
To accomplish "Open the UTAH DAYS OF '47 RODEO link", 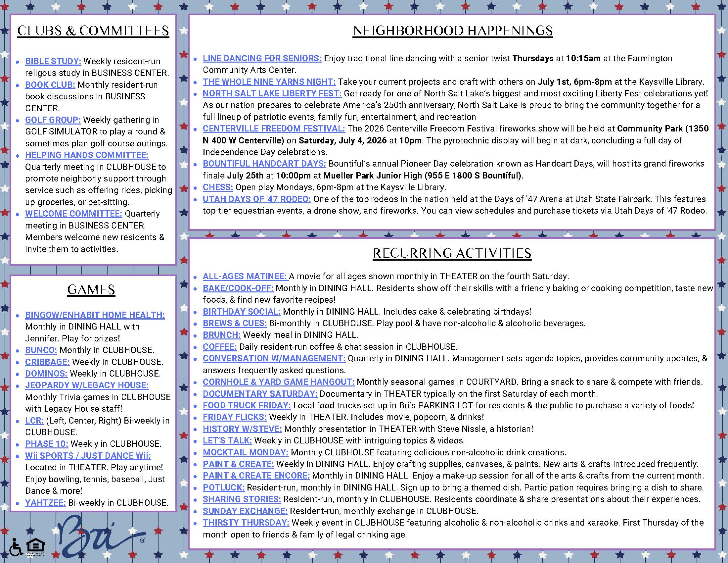I will pos(257,199).
